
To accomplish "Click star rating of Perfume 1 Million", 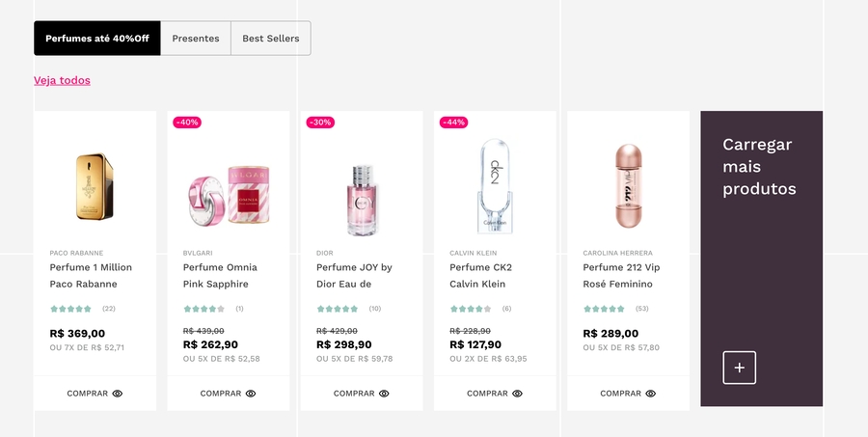I will pyautogui.click(x=71, y=309).
